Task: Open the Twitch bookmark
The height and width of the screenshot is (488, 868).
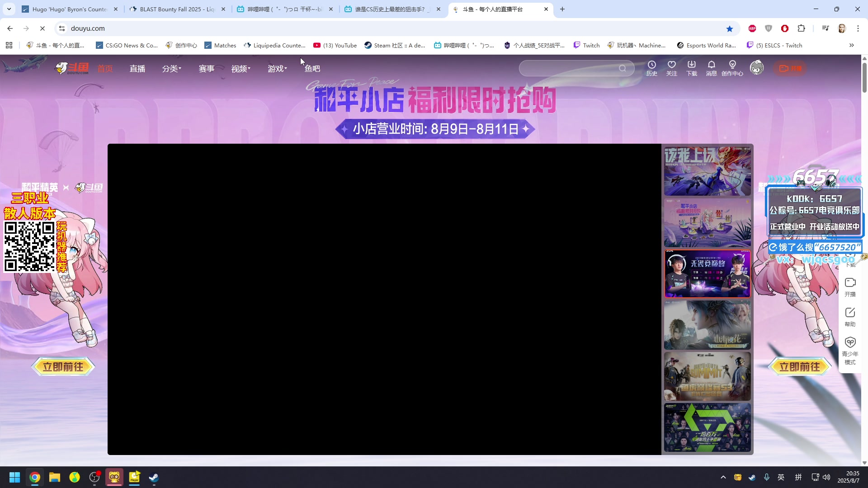Action: 587,45
